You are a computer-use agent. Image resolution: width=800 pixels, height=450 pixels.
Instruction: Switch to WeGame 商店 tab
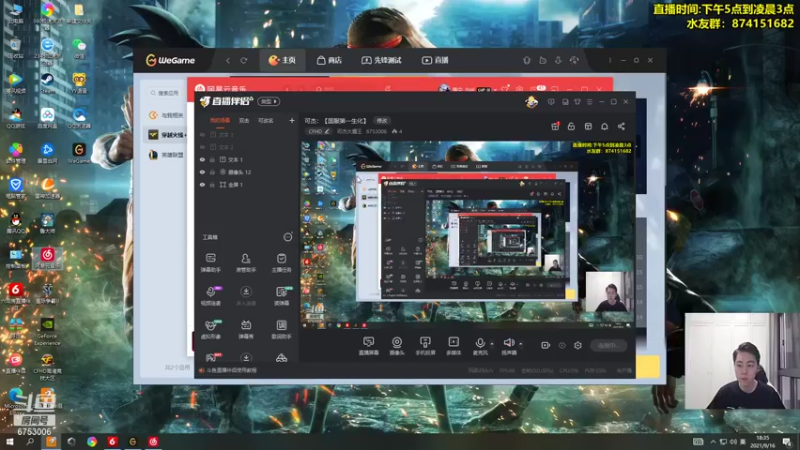[329, 60]
